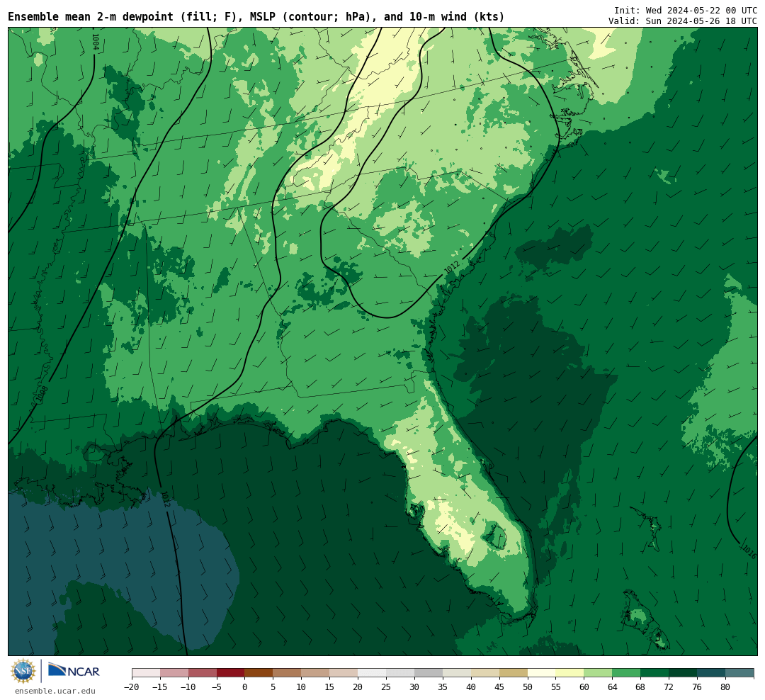Open the ensemble.ucar.edu link text

[55, 691]
